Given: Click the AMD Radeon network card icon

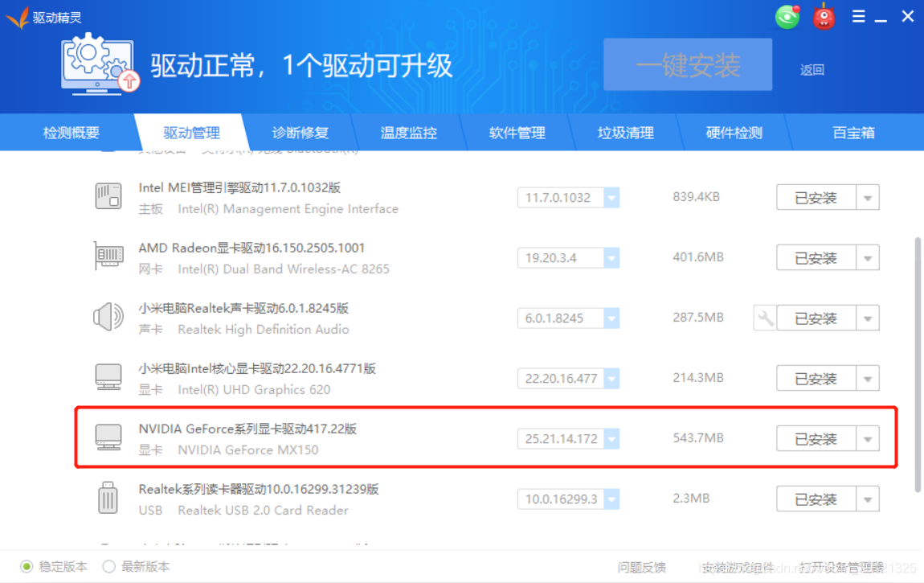Looking at the screenshot, I should [x=108, y=257].
